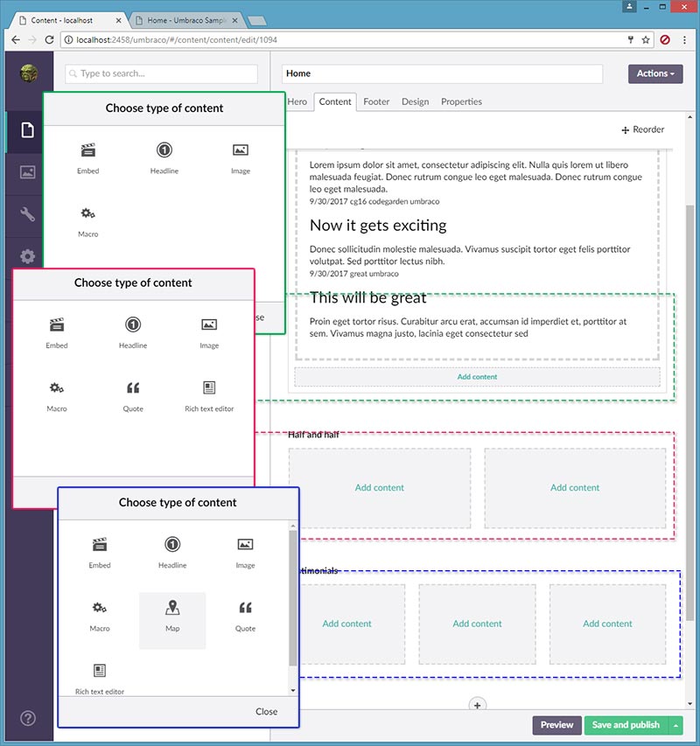
Task: Open the gear Developer section in sidebar
Action: click(x=27, y=256)
